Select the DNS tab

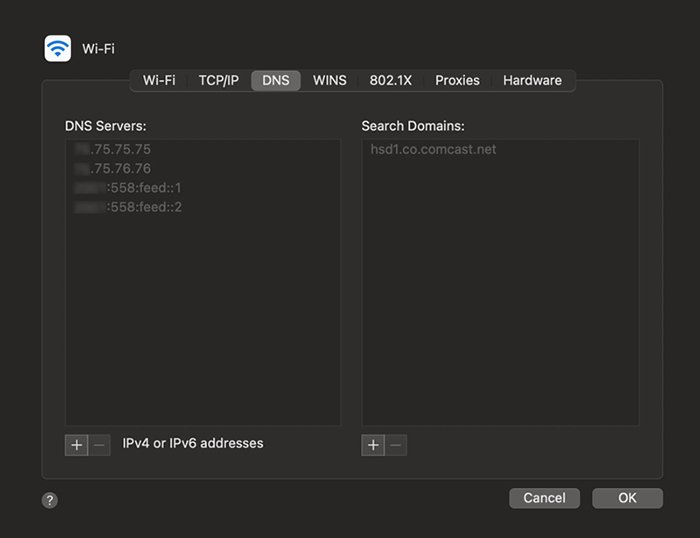[275, 80]
